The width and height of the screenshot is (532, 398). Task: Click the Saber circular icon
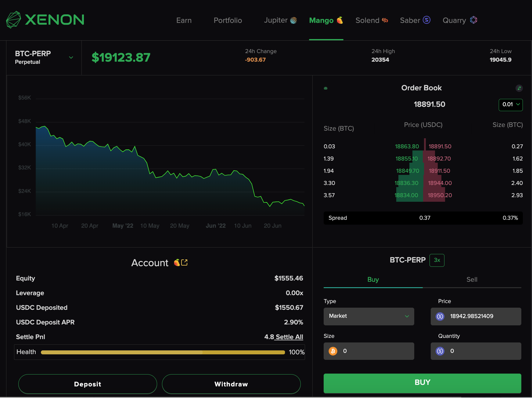(x=426, y=20)
